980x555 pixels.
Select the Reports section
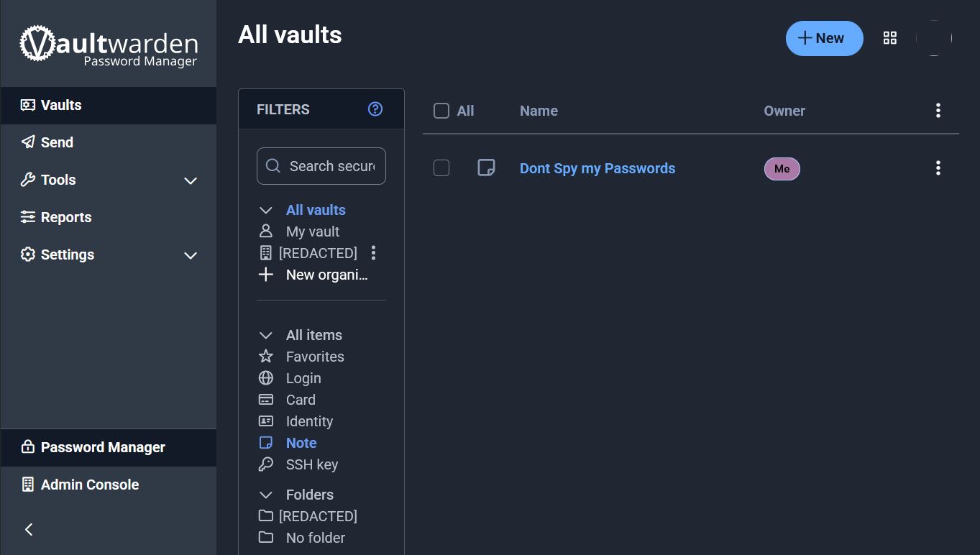coord(66,216)
